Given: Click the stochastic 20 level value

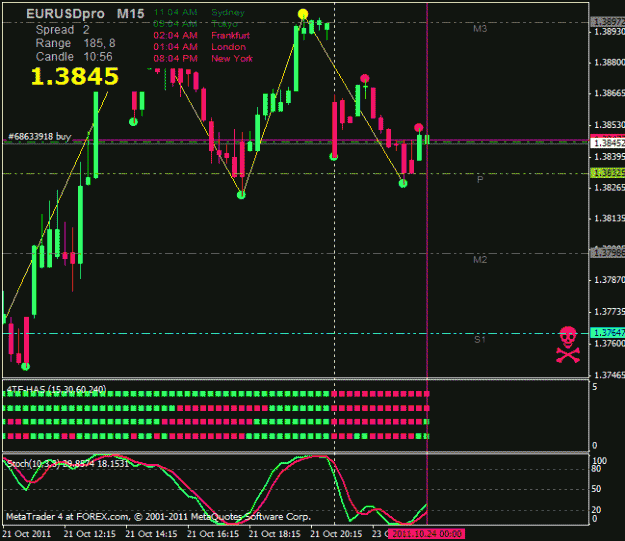Looking at the screenshot, I should pyautogui.click(x=596, y=510).
